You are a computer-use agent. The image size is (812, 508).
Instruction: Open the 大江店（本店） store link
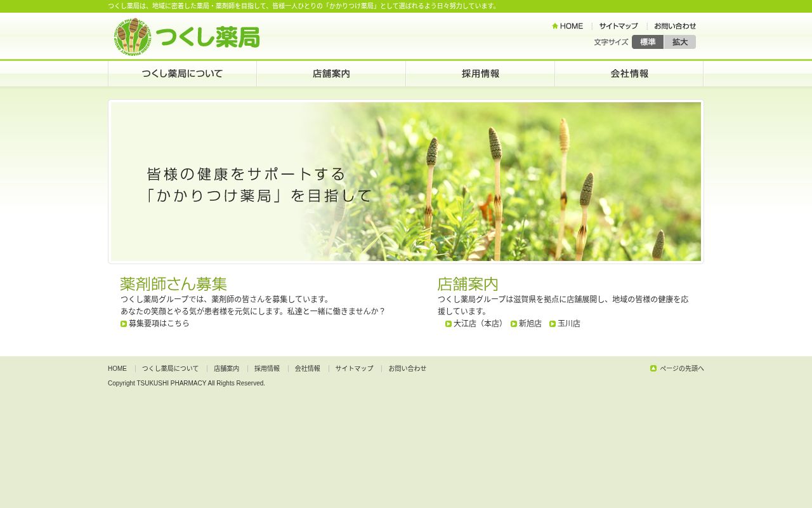pos(480,323)
